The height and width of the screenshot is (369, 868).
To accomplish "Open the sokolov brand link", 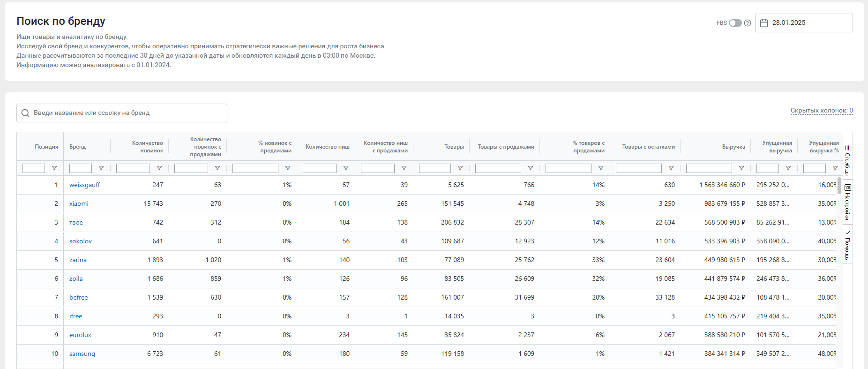I will [x=81, y=241].
